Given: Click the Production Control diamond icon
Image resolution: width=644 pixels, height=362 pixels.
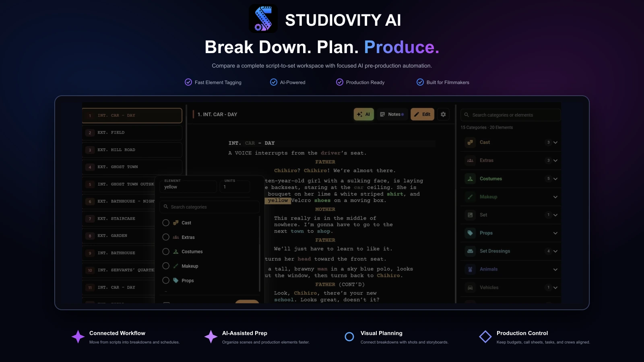Looking at the screenshot, I should click(x=485, y=337).
